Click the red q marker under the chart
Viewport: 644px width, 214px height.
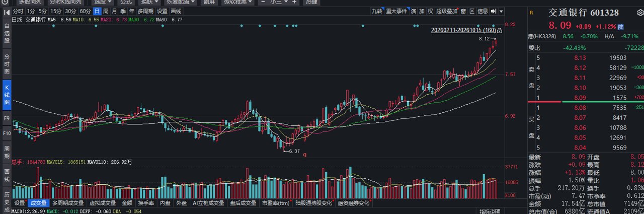[304, 155]
